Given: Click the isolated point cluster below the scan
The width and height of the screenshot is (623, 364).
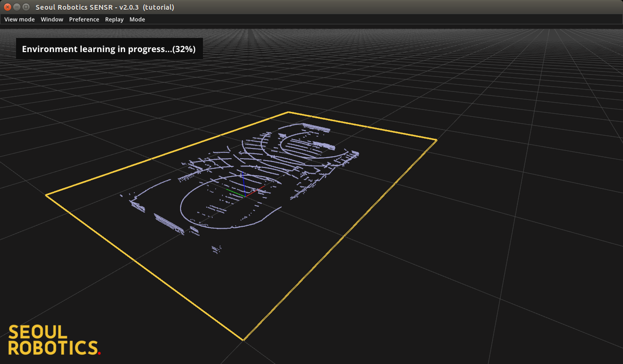Looking at the screenshot, I should tap(216, 249).
